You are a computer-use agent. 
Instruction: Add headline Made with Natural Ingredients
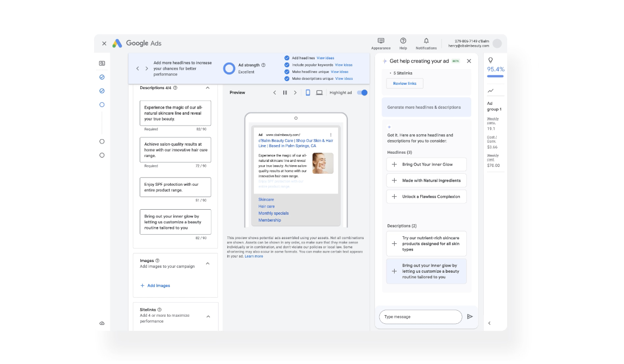[395, 181]
